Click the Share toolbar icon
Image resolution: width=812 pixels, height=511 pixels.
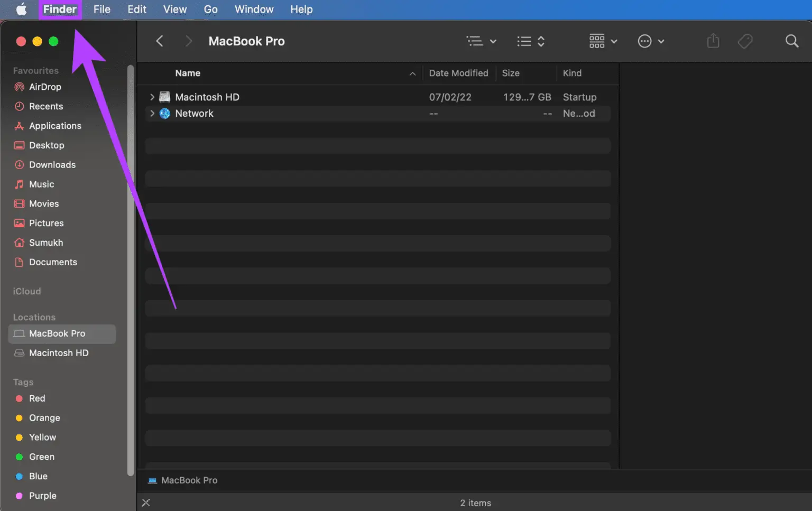(713, 41)
